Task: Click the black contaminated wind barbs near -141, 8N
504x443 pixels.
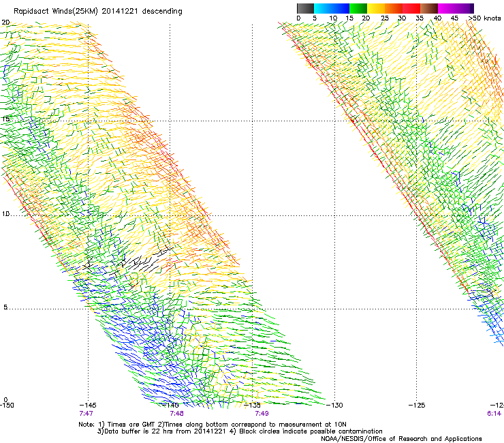Action: click(144, 259)
